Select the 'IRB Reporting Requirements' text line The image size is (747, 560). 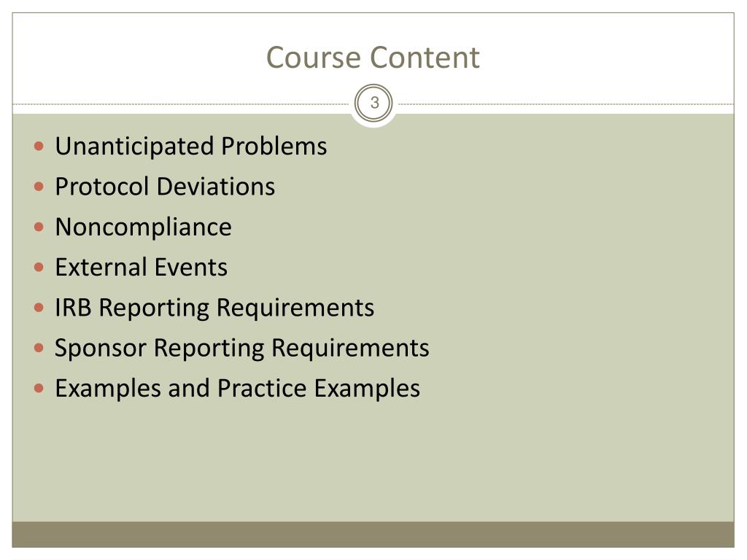pyautogui.click(x=214, y=308)
